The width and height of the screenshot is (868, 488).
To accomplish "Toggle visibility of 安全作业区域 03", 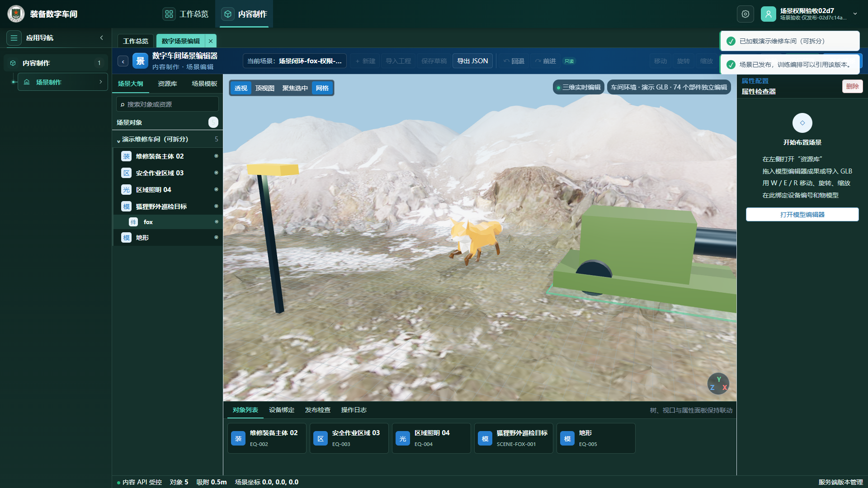I will (216, 173).
